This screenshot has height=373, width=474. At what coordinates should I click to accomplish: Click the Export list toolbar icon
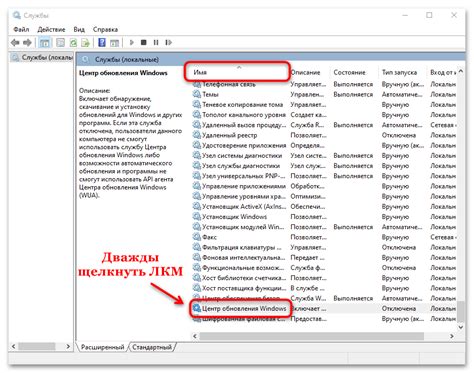(86, 43)
